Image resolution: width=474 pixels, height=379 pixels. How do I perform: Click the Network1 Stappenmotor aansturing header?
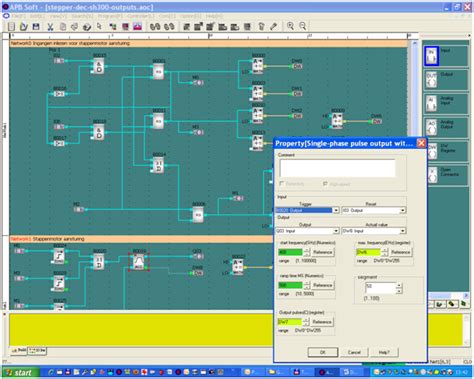[x=48, y=239]
